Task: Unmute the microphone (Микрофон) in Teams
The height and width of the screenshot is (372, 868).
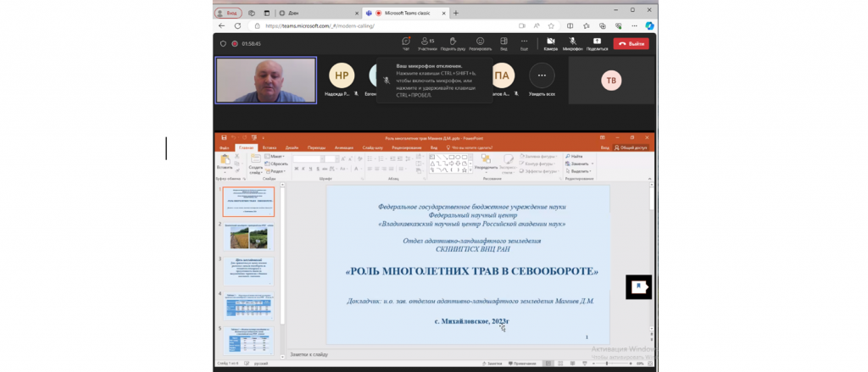Action: click(x=572, y=44)
